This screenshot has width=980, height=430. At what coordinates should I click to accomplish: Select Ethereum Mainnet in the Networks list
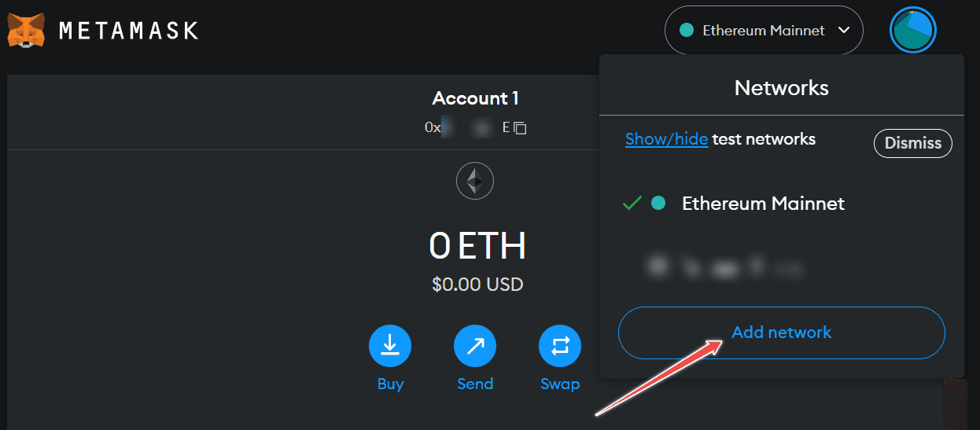762,204
